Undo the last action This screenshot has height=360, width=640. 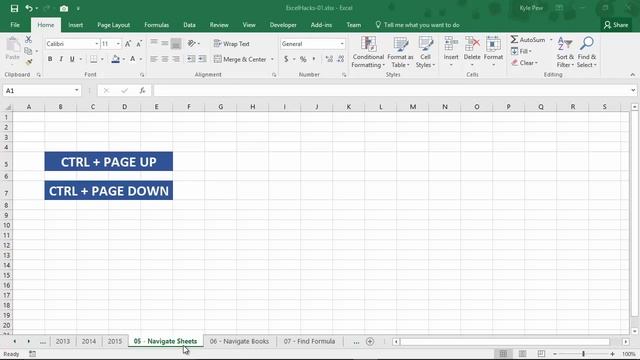point(29,8)
